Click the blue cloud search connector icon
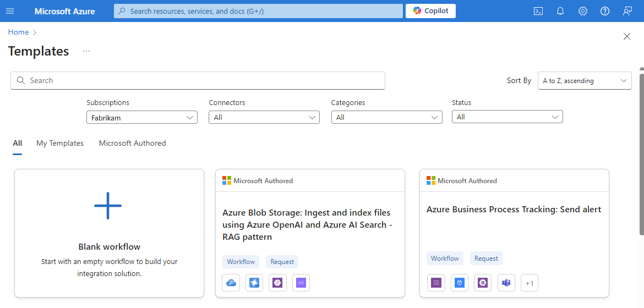 231,283
